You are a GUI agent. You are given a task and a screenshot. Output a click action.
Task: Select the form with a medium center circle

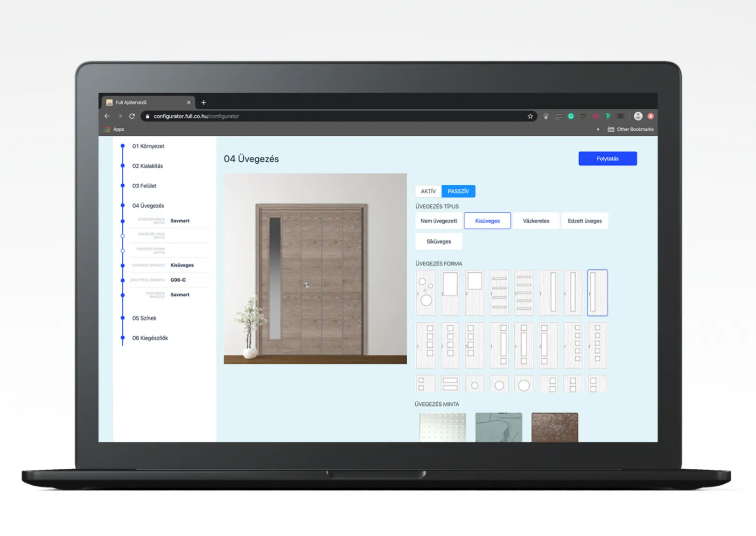click(499, 383)
